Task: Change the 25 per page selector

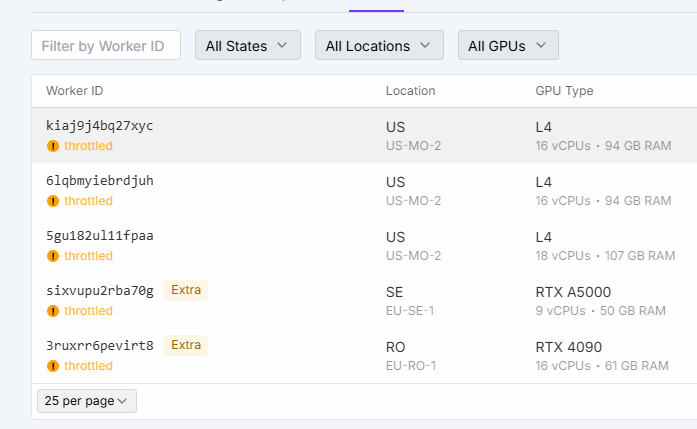Action: tap(87, 401)
